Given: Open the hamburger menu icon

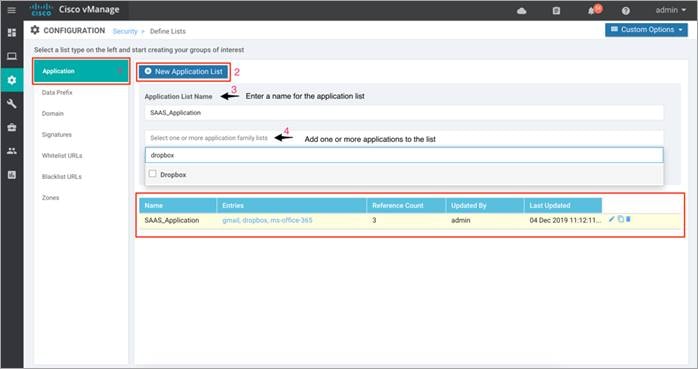Looking at the screenshot, I should click(x=12, y=10).
